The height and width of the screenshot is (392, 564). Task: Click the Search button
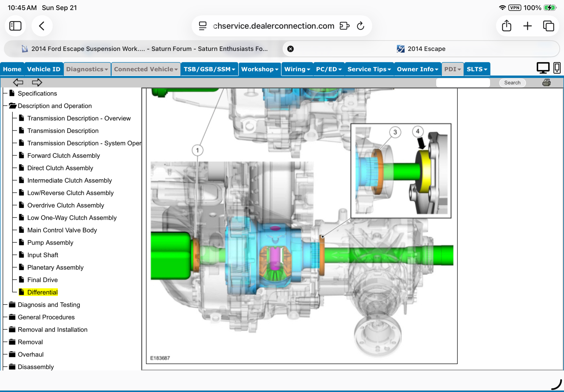tap(512, 83)
